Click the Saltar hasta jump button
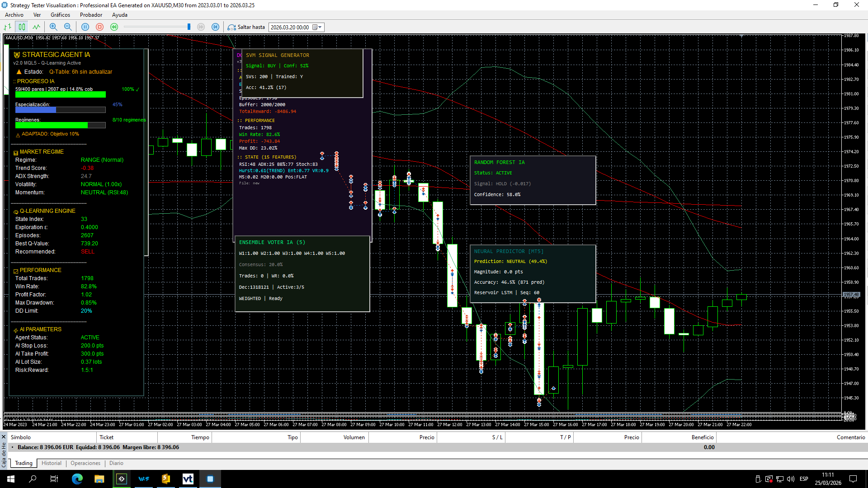The height and width of the screenshot is (488, 868). (x=246, y=27)
